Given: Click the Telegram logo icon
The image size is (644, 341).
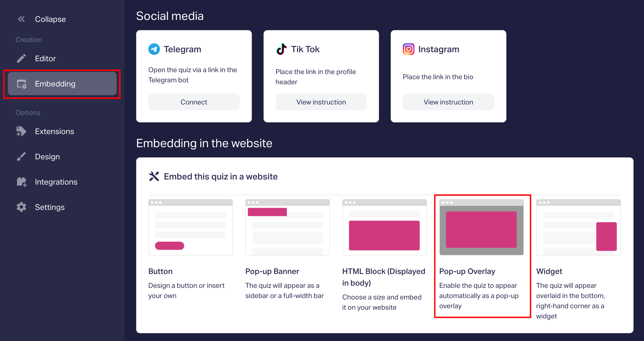Looking at the screenshot, I should pos(154,49).
